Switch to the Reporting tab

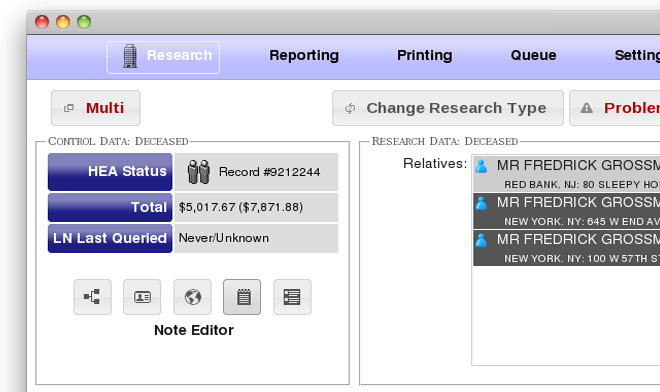point(304,55)
